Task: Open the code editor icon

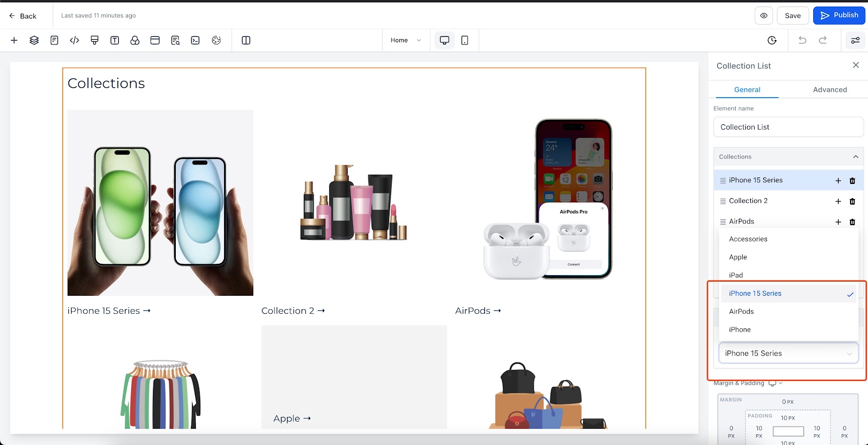Action: [x=74, y=40]
